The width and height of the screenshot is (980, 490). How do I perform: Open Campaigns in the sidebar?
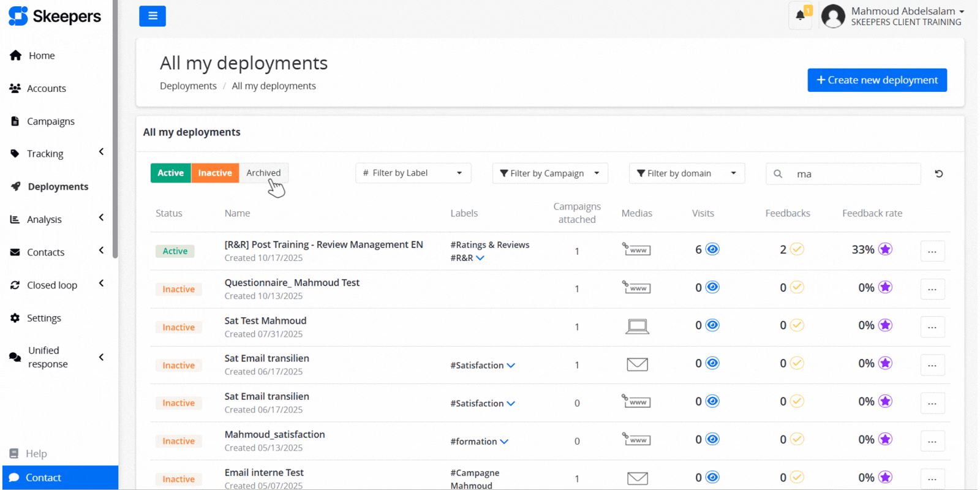(x=51, y=121)
